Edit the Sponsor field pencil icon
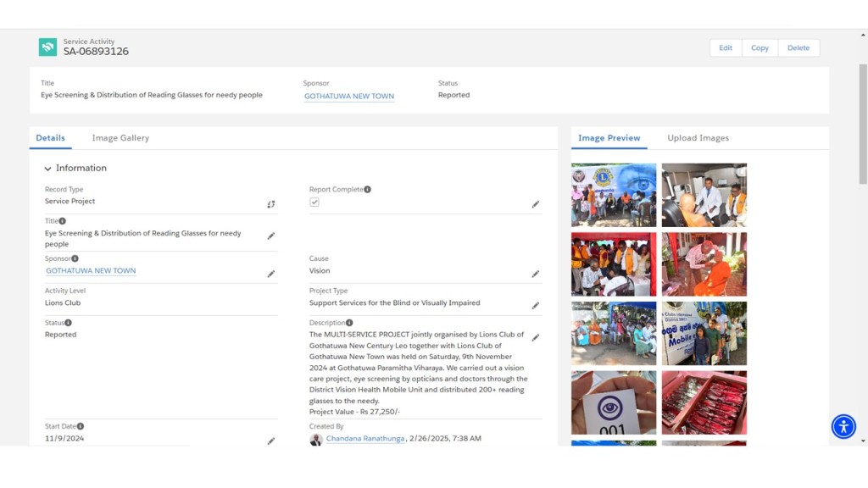 [x=270, y=274]
